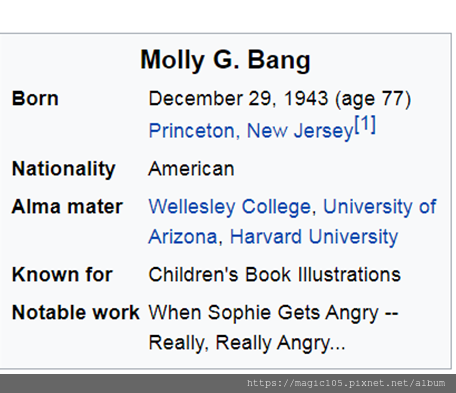The height and width of the screenshot is (393, 456).
Task: Open the Princeton, New Jersey link
Action: tap(251, 130)
